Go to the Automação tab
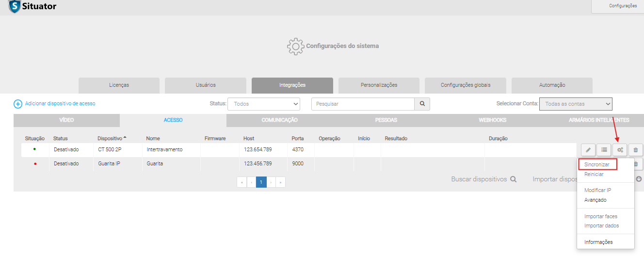 [x=552, y=85]
